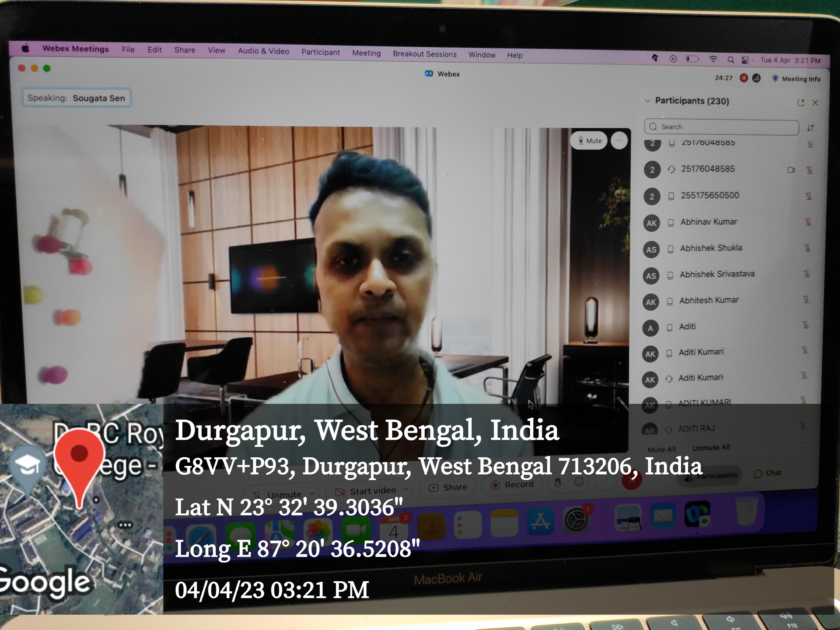Close the Participants panel
Screen dimensions: 840x630
click(815, 102)
